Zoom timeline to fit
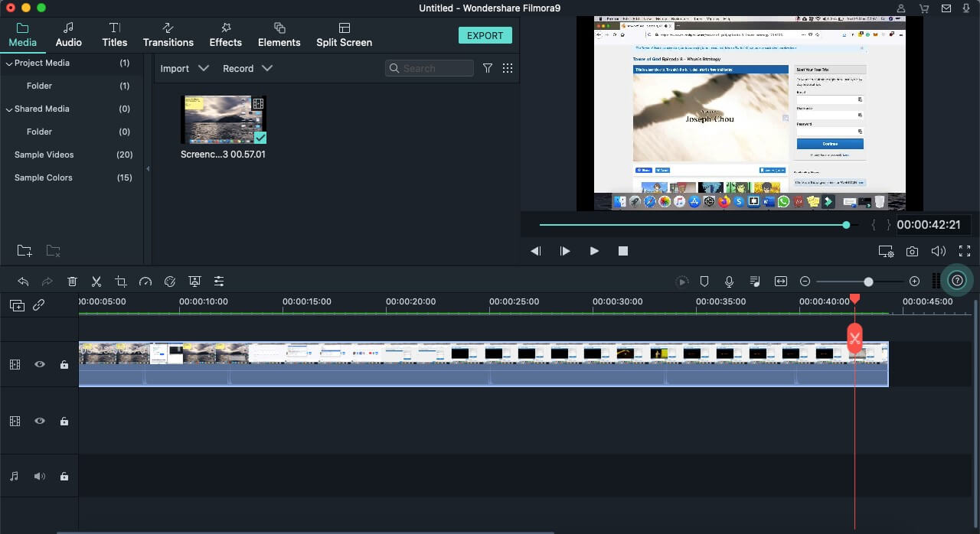Screen dimensions: 980x534 pos(780,282)
